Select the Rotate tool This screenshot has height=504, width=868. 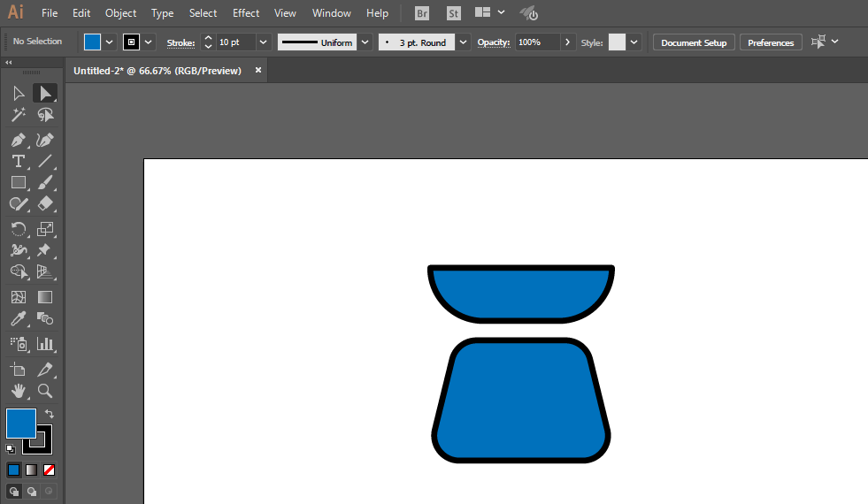coord(19,229)
